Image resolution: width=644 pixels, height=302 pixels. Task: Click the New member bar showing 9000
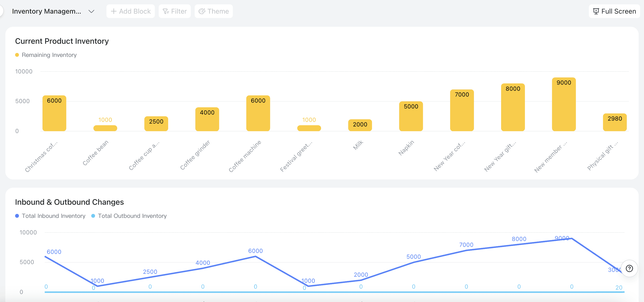click(x=564, y=105)
